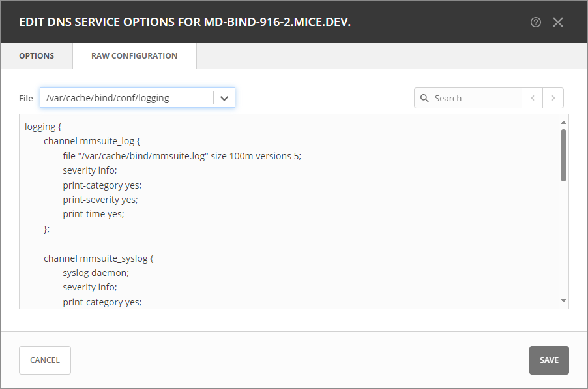Click the scrollbar down arrow
This screenshot has width=588, height=389.
pyautogui.click(x=563, y=300)
